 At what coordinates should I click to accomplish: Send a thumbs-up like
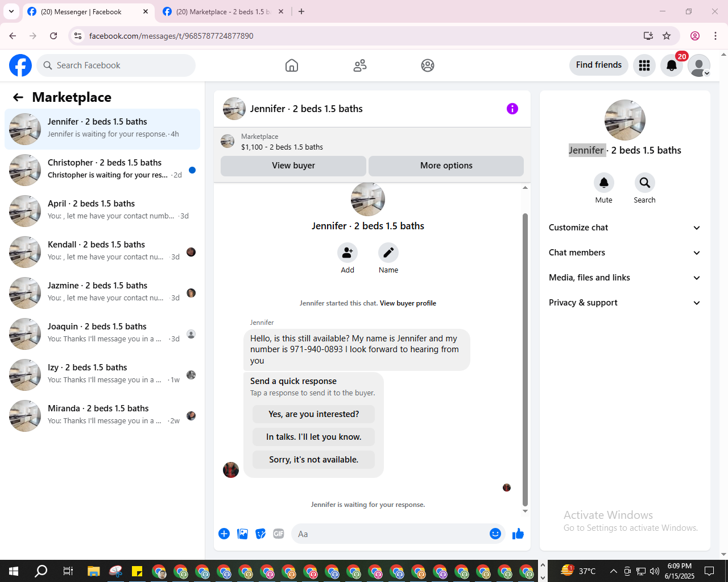coord(518,534)
